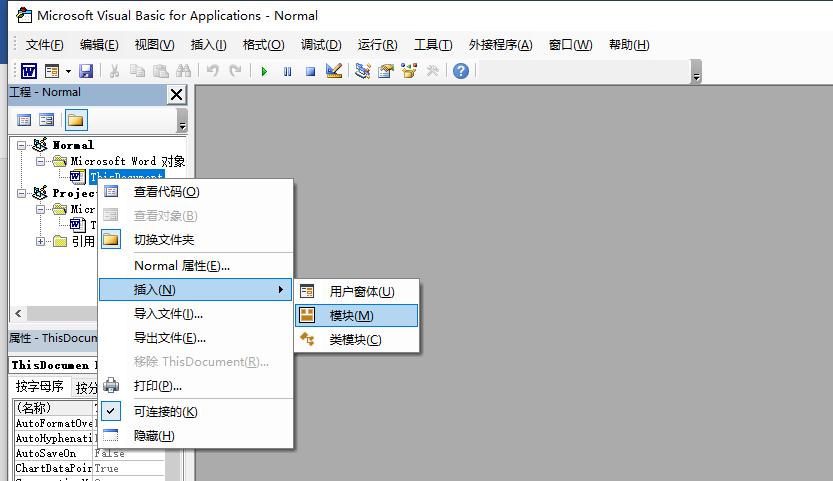Click the Redo arrow icon

tap(235, 71)
